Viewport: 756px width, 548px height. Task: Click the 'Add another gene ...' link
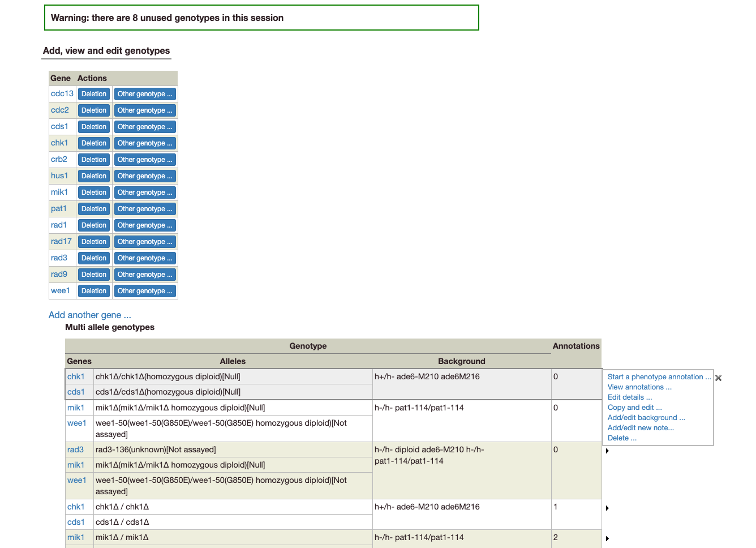(x=89, y=315)
